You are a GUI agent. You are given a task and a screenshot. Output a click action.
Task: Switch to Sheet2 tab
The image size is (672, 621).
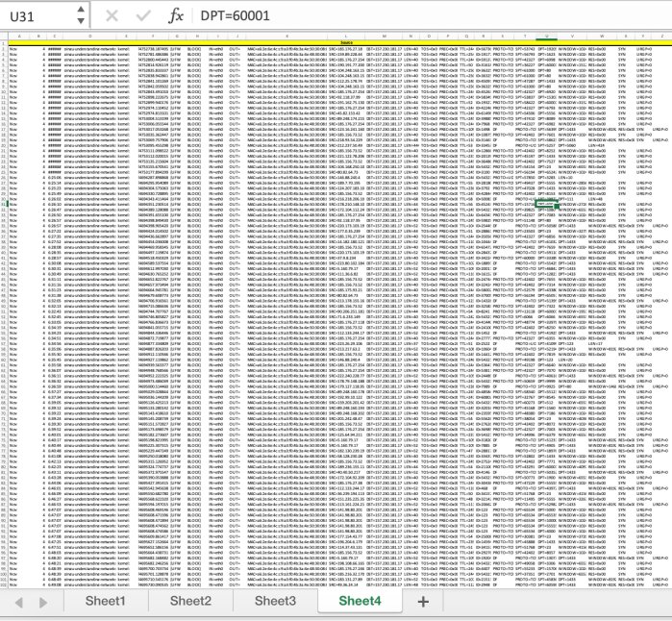(x=190, y=601)
